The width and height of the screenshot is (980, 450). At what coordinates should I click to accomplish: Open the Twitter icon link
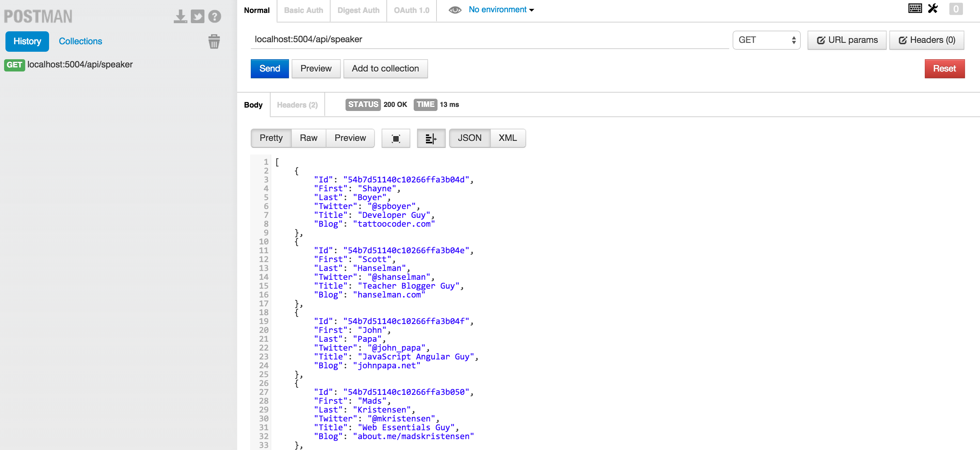point(197,16)
